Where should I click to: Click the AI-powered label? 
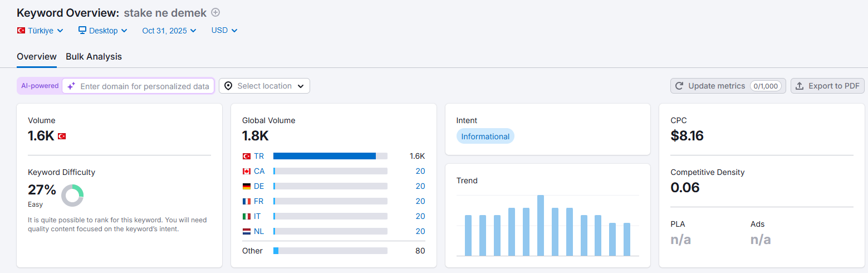tap(40, 86)
